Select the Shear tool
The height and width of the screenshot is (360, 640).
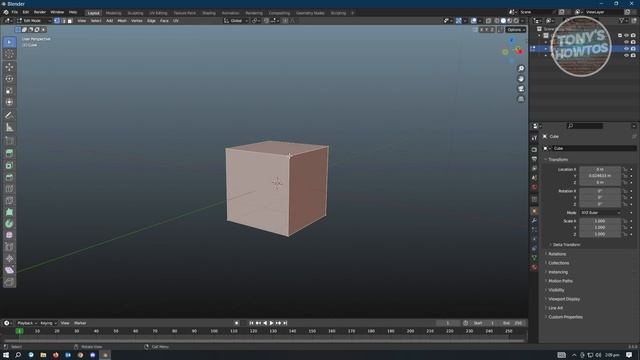pos(9,270)
